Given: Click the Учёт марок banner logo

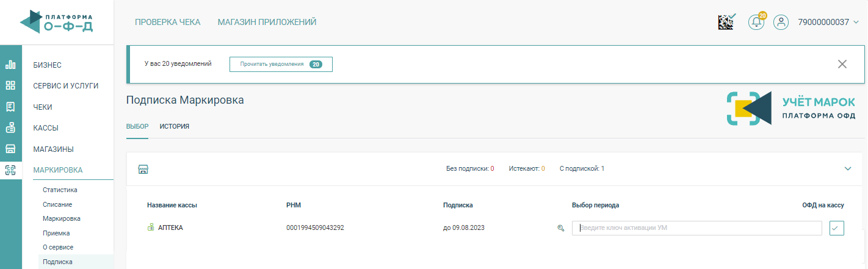Looking at the screenshot, I should coord(790,109).
